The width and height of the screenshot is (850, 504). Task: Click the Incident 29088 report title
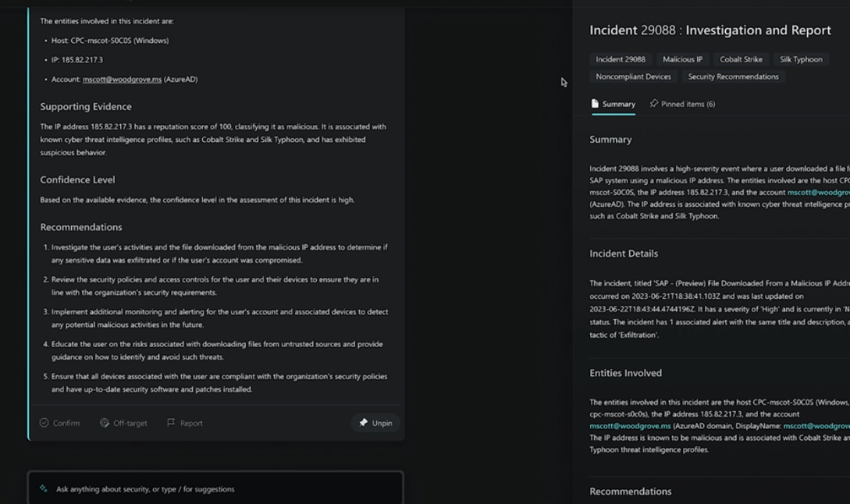(x=710, y=30)
